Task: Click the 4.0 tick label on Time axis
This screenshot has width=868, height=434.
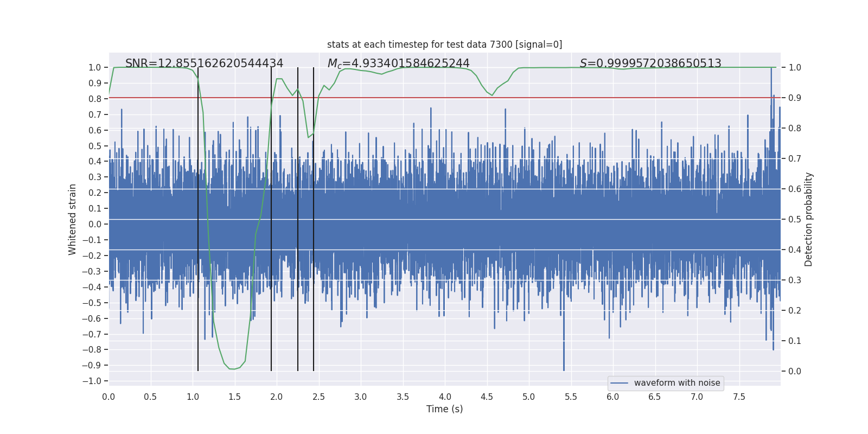Action: click(x=445, y=397)
